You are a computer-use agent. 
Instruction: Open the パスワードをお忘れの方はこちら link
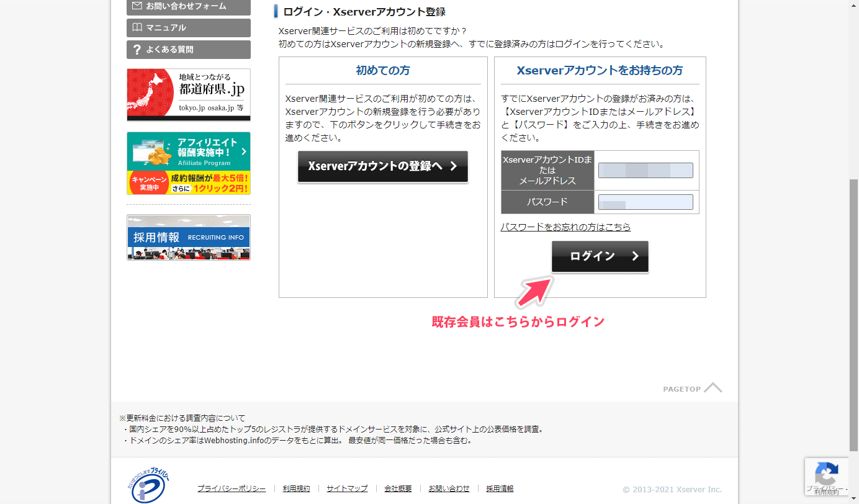[565, 227]
